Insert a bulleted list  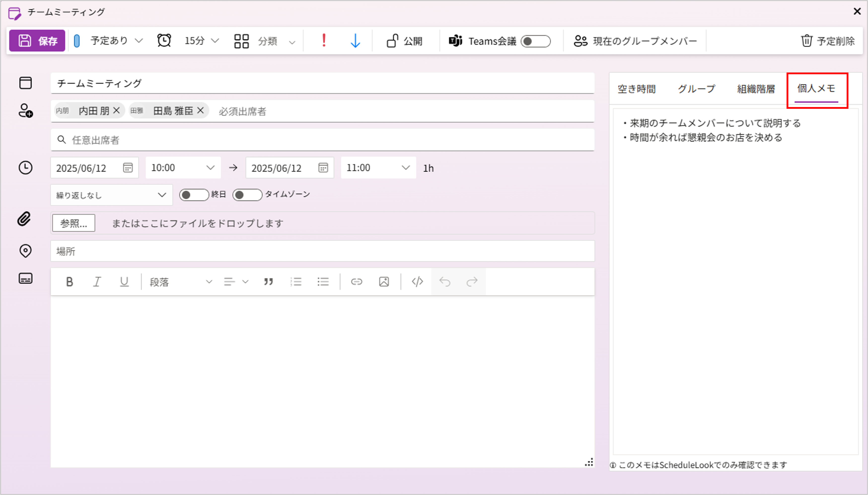323,282
